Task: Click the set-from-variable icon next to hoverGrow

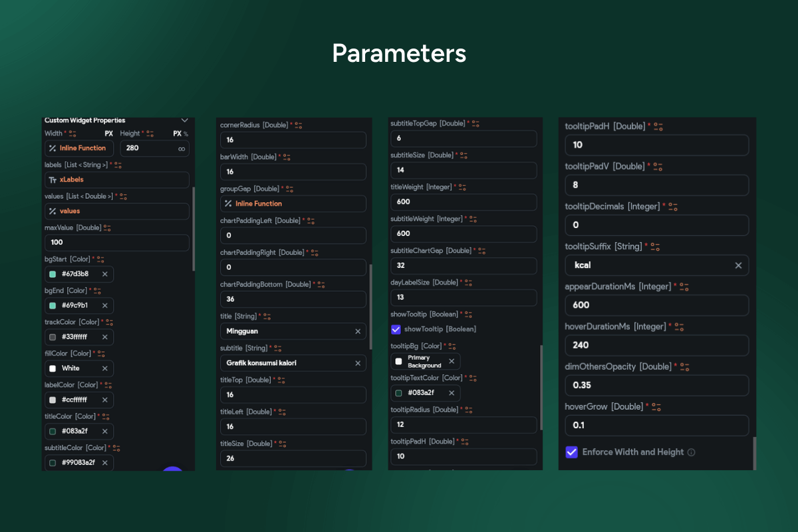Action: click(x=656, y=406)
